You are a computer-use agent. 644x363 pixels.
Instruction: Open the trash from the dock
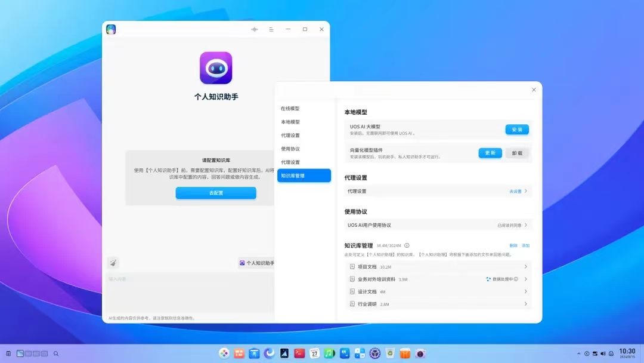point(390,353)
